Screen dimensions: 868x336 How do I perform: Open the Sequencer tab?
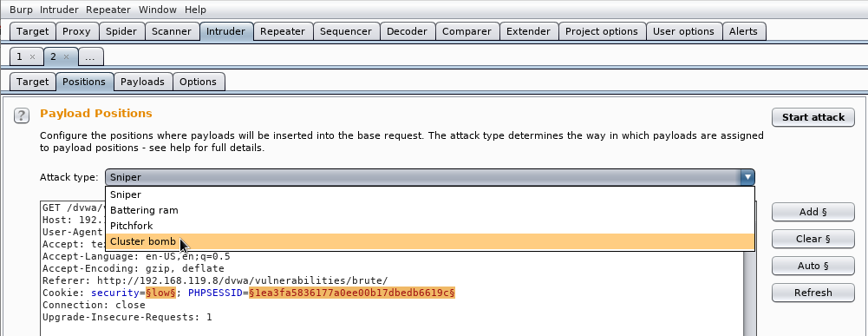(x=347, y=31)
